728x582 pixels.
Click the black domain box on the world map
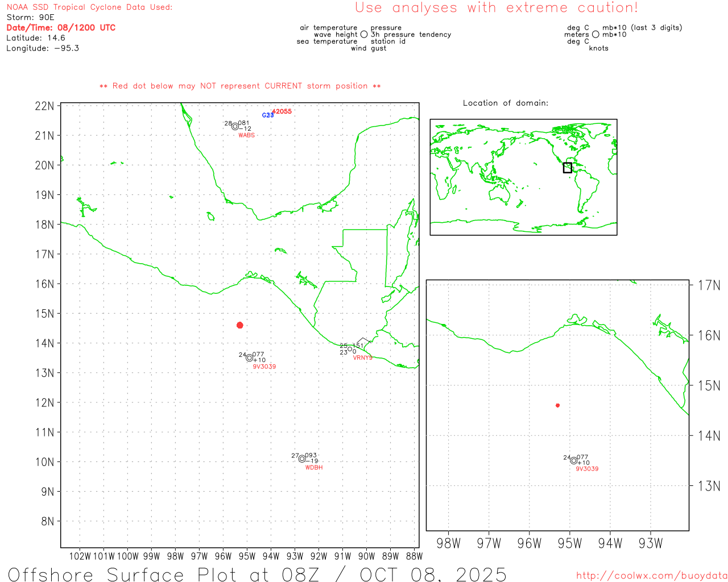pos(568,168)
